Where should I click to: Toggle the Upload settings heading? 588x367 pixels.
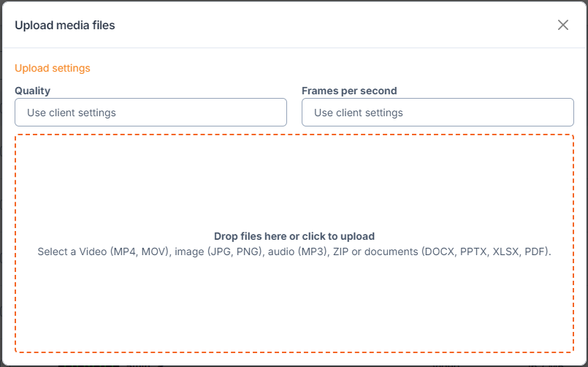(x=53, y=68)
